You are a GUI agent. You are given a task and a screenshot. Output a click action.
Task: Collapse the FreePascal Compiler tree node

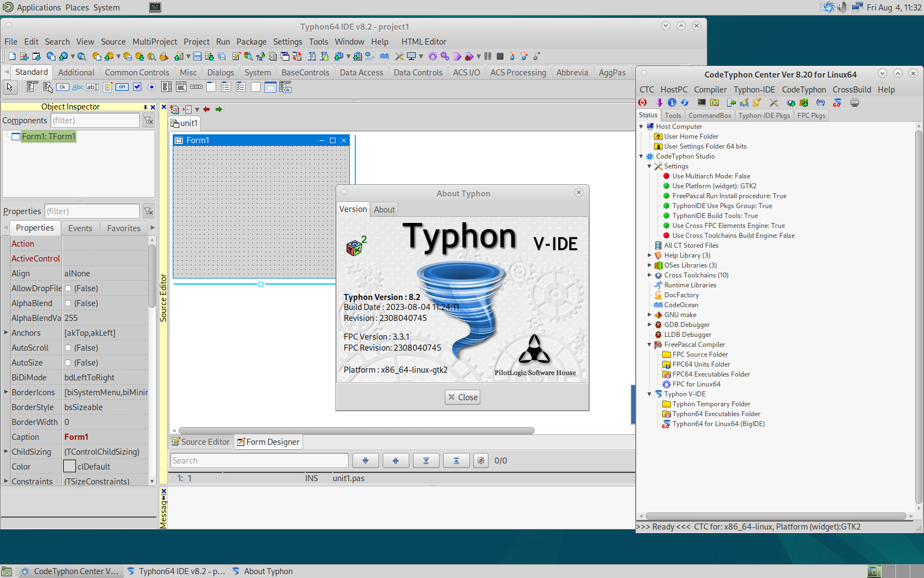tap(650, 345)
